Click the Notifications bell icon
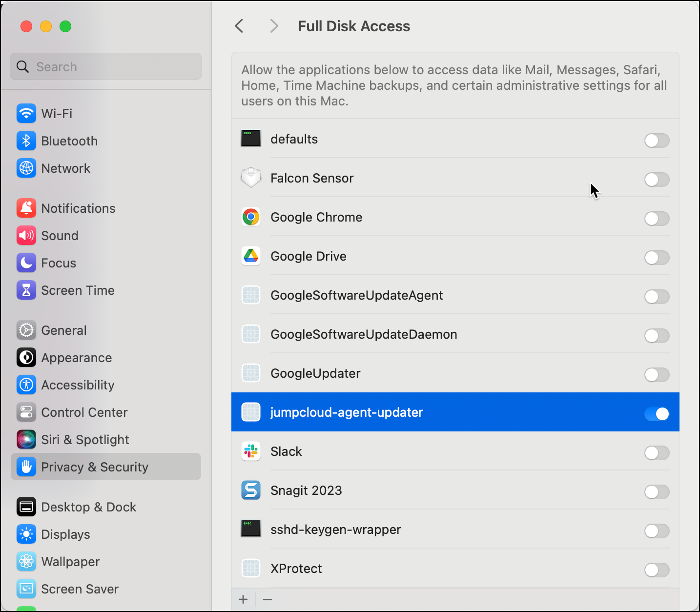This screenshot has width=700, height=612. [26, 208]
